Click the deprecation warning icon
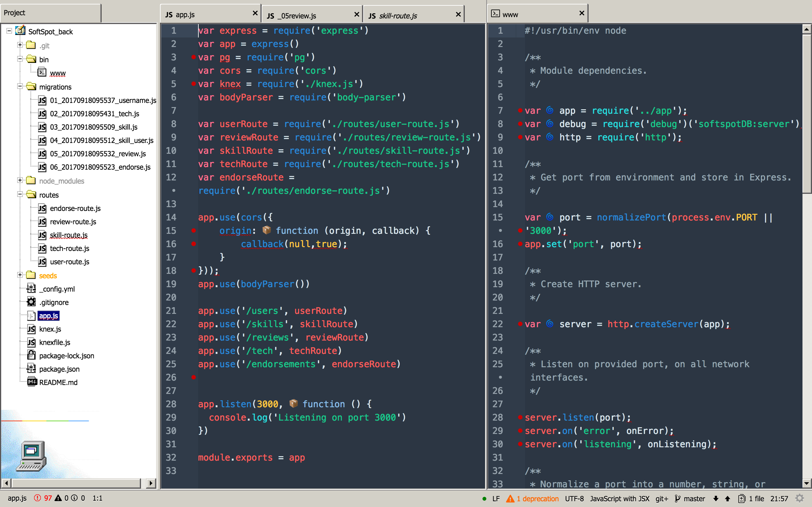The width and height of the screenshot is (812, 507). (510, 499)
